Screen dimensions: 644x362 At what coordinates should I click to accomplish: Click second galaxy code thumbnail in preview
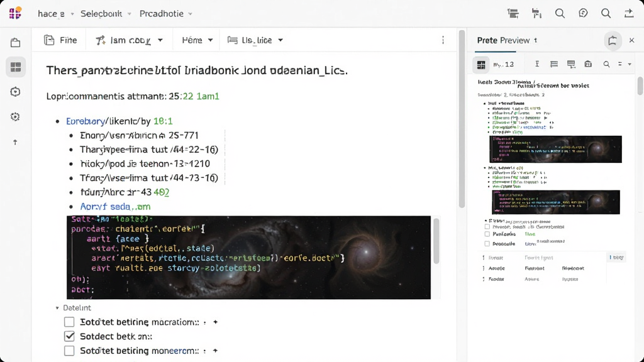pos(556,202)
